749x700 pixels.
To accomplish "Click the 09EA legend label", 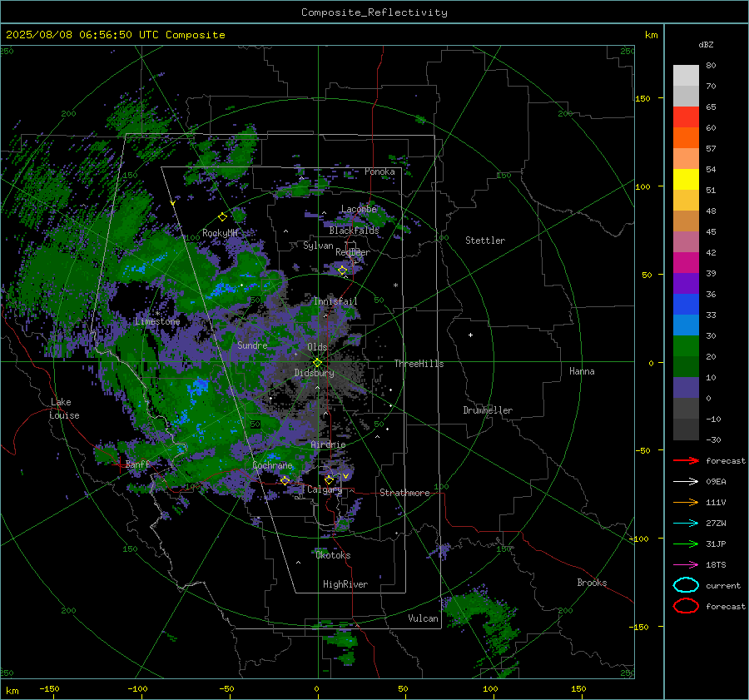I will [716, 482].
